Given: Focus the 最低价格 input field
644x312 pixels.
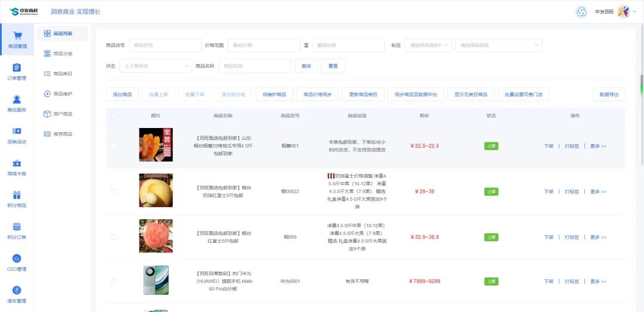Looking at the screenshot, I should pyautogui.click(x=264, y=45).
